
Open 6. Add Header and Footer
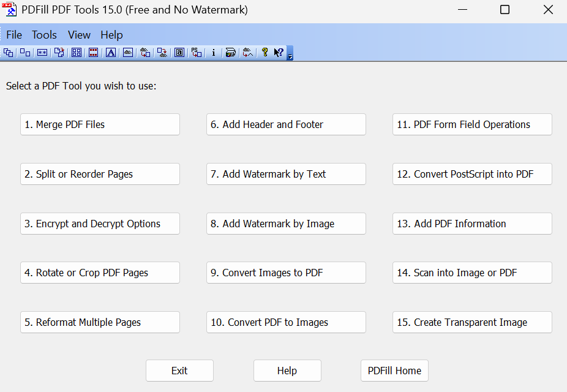(286, 124)
